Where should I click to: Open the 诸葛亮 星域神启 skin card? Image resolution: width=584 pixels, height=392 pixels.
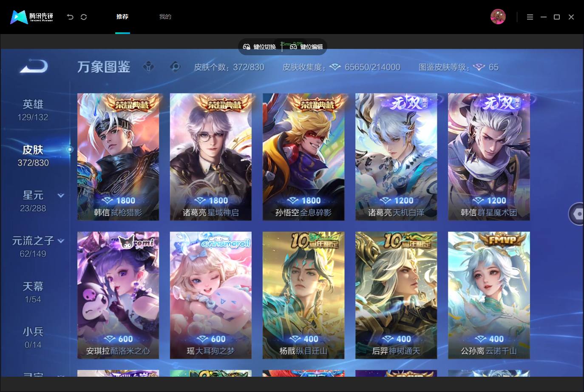[211, 157]
